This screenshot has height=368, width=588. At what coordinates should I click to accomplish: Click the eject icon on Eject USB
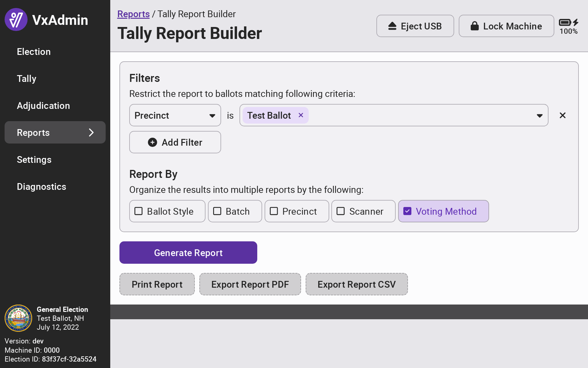tap(392, 26)
